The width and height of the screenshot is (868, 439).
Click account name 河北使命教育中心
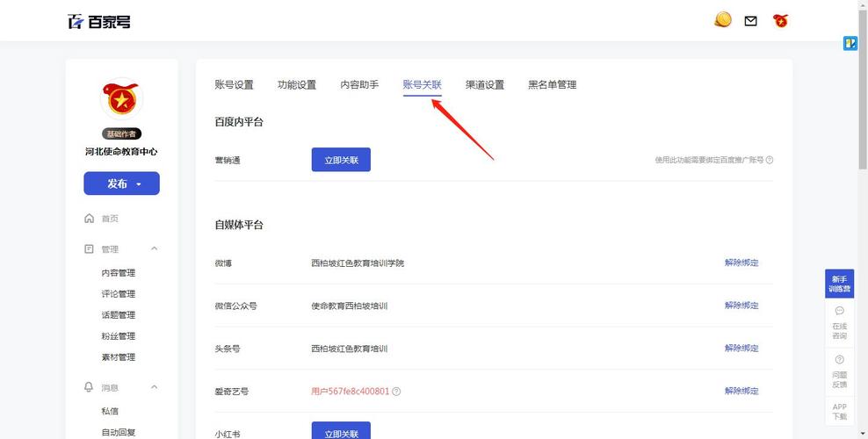pos(122,152)
